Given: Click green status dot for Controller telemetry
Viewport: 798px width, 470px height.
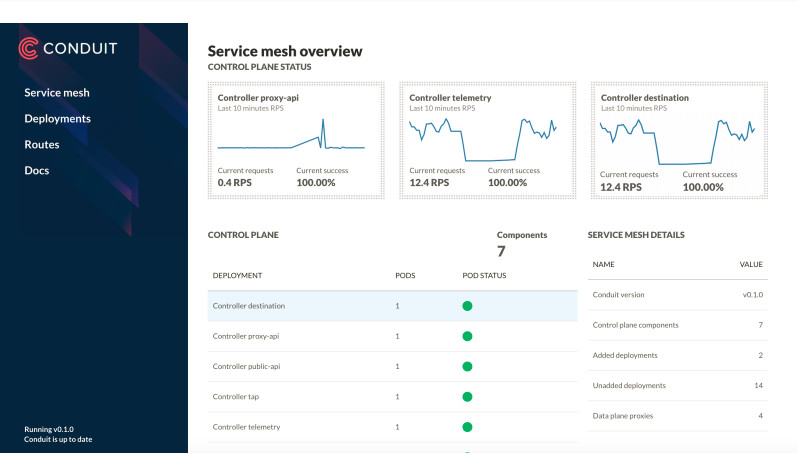Looking at the screenshot, I should tap(467, 427).
